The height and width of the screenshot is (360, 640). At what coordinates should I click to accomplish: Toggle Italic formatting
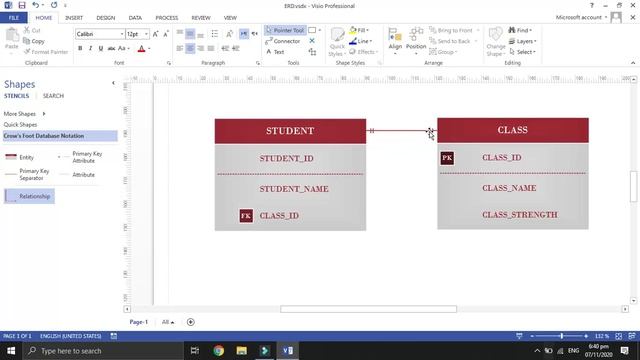point(90,48)
